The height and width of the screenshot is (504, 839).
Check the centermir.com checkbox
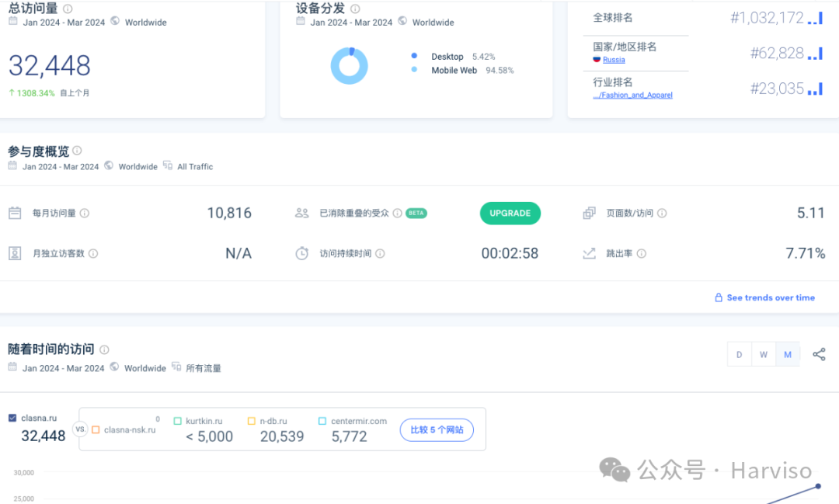(x=322, y=421)
